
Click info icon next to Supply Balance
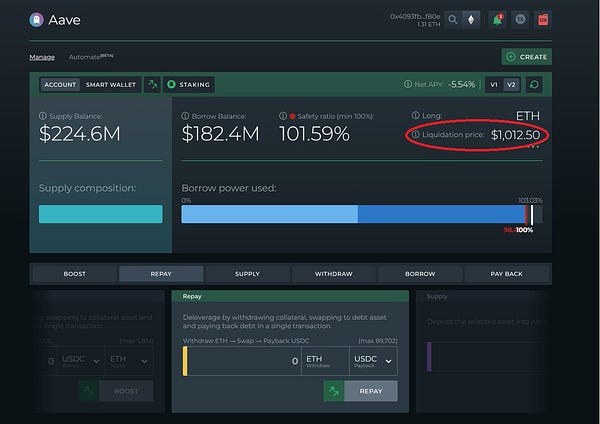coord(42,116)
